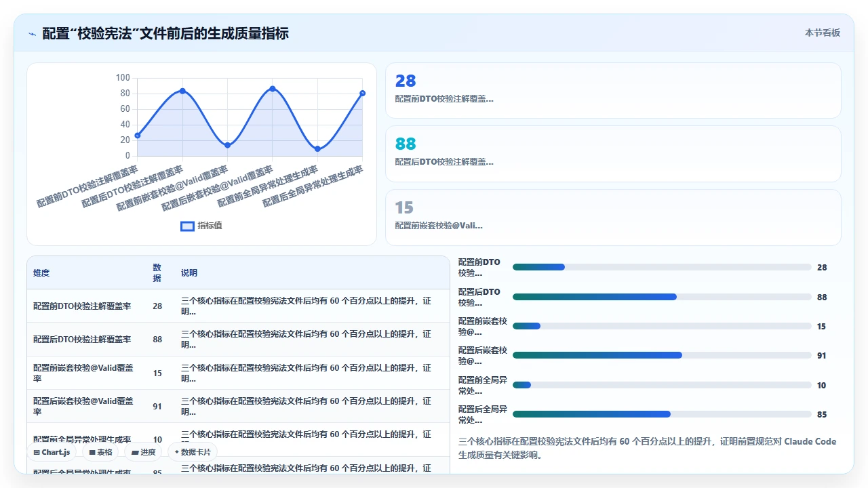Open the stat card showing 15
The image size is (868, 488).
click(613, 218)
